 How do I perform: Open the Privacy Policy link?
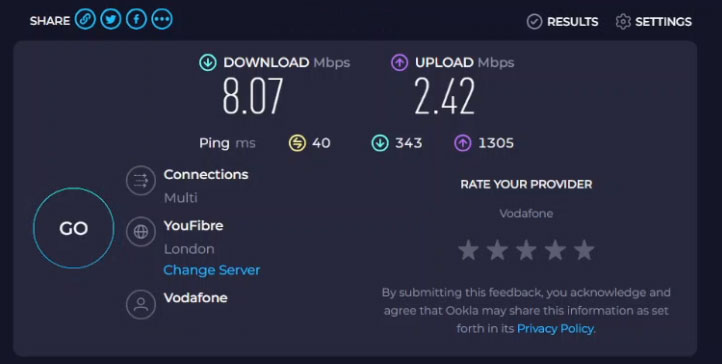(555, 329)
